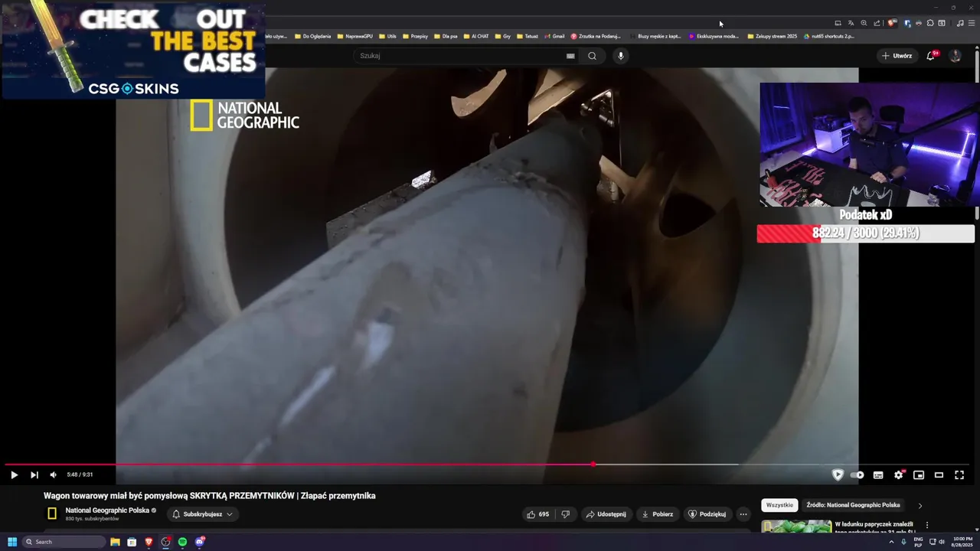Open YouTube notifications bell
Screen dimensions: 980x551
(931, 56)
